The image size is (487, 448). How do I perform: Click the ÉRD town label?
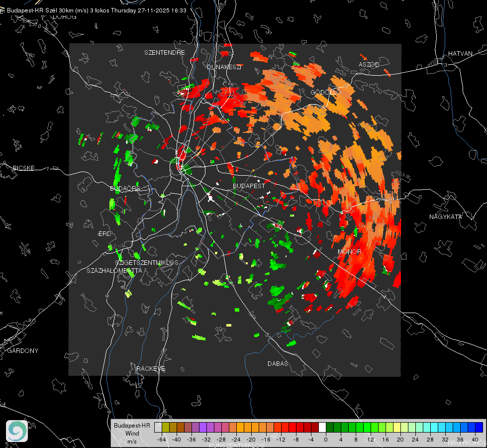click(104, 234)
